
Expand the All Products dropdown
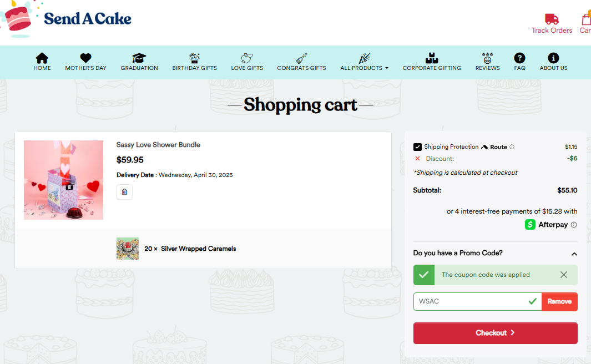pyautogui.click(x=364, y=68)
